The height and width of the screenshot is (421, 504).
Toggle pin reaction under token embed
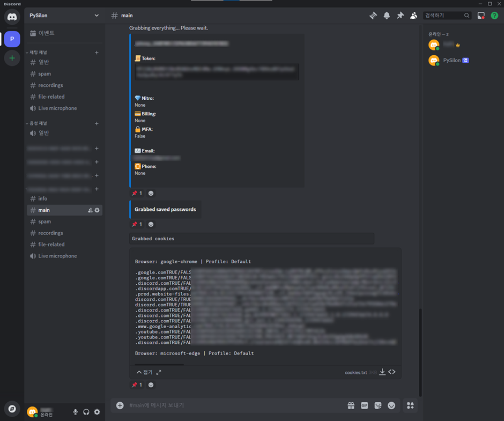(137, 193)
